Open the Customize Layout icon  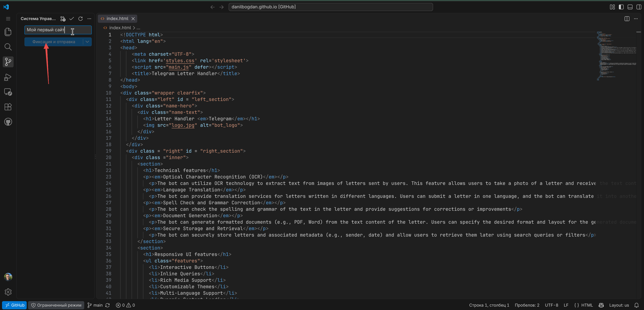[x=612, y=7]
